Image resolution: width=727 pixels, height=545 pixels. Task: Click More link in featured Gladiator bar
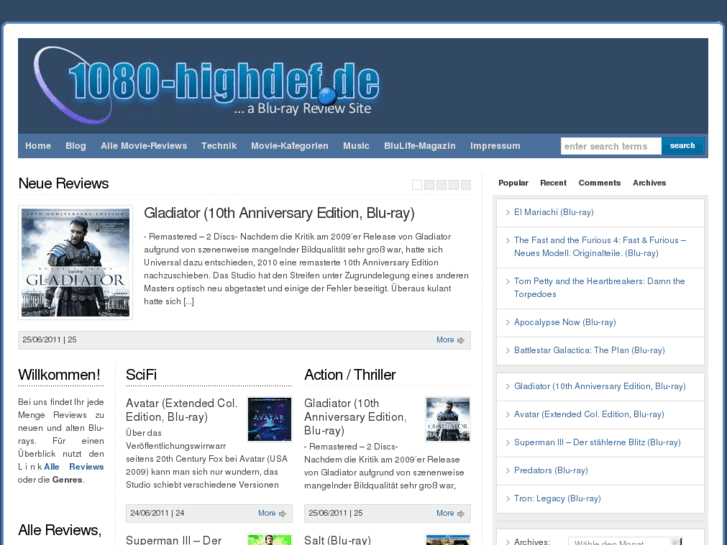point(445,340)
